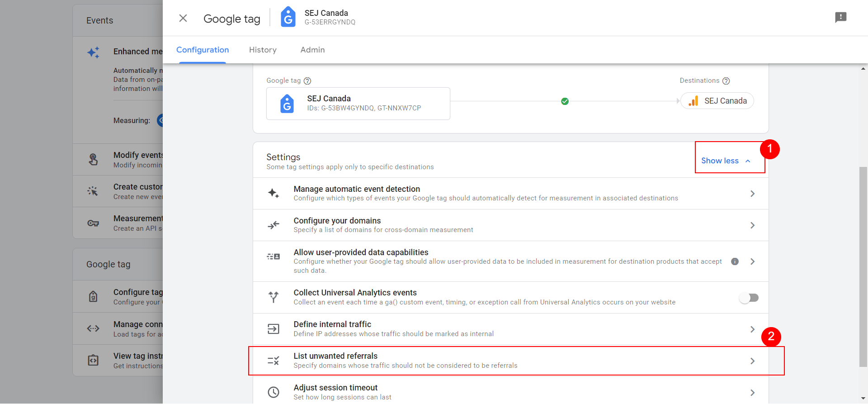This screenshot has width=868, height=404.
Task: Click the Measurement Protocol key icon in background
Action: [93, 223]
